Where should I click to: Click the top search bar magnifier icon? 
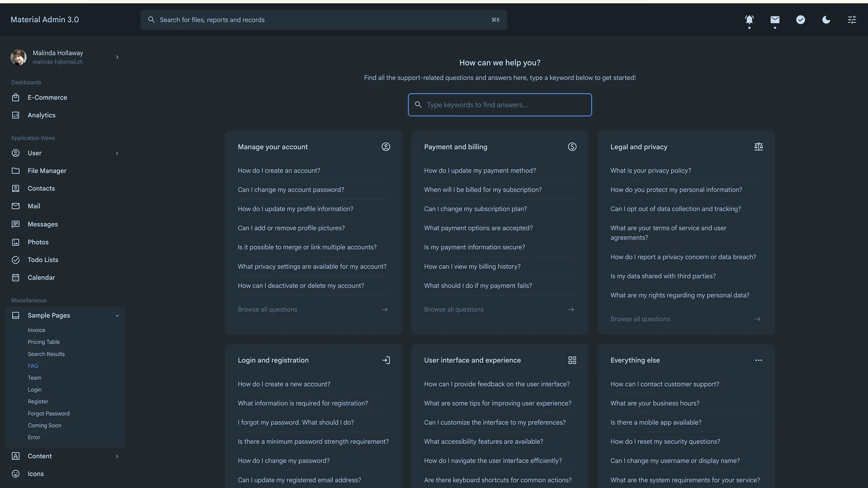coord(151,20)
